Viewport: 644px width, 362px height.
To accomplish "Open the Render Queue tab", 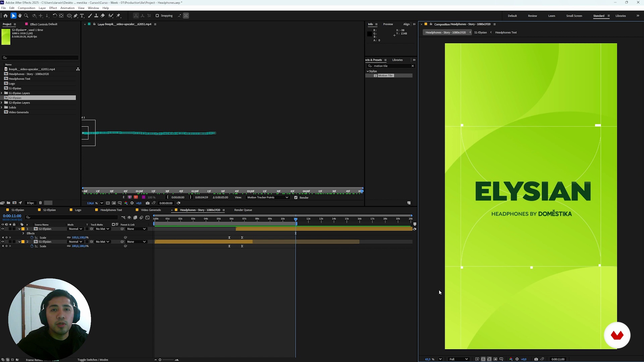I will (x=243, y=210).
